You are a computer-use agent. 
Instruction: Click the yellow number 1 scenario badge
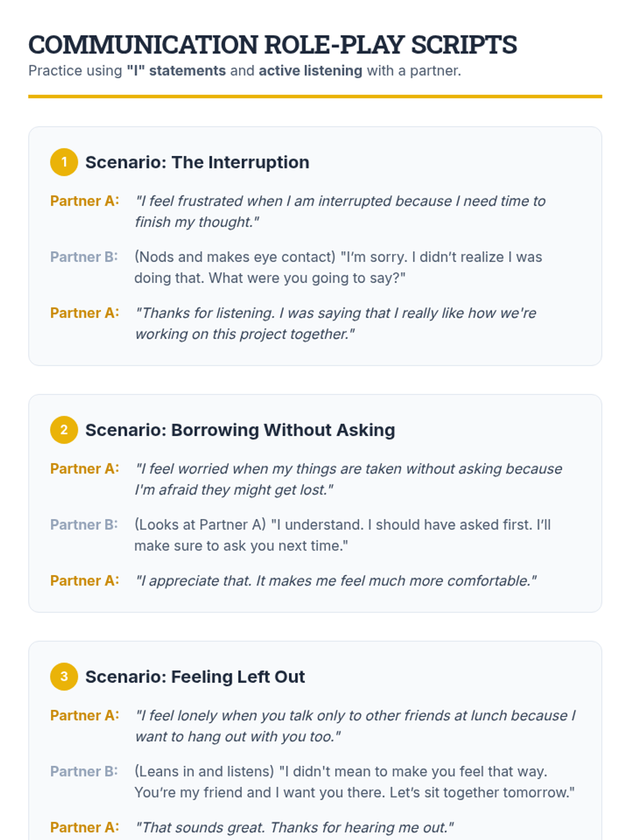(x=64, y=162)
